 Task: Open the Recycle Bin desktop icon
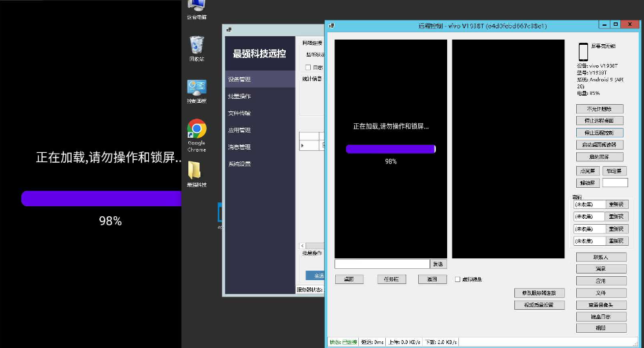coord(197,49)
